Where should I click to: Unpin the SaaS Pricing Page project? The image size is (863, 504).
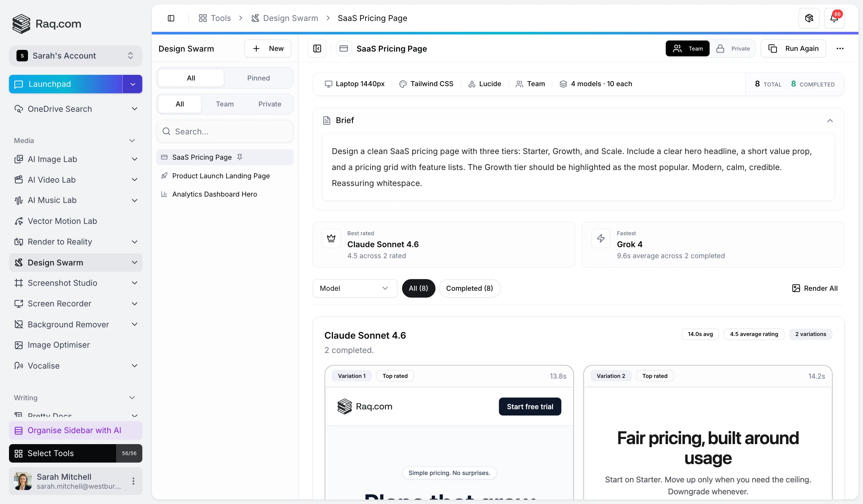(x=240, y=157)
